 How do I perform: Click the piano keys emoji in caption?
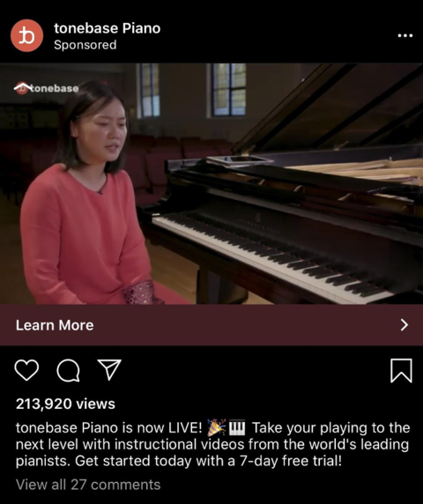(237, 428)
